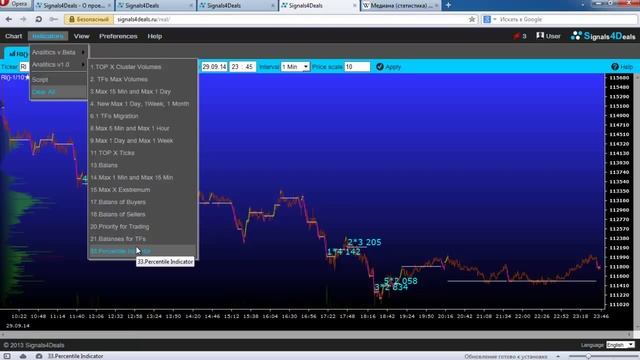Viewport: 640px width, 360px height.
Task: Select 15.Max X Exstremum
Action: click(x=143, y=190)
